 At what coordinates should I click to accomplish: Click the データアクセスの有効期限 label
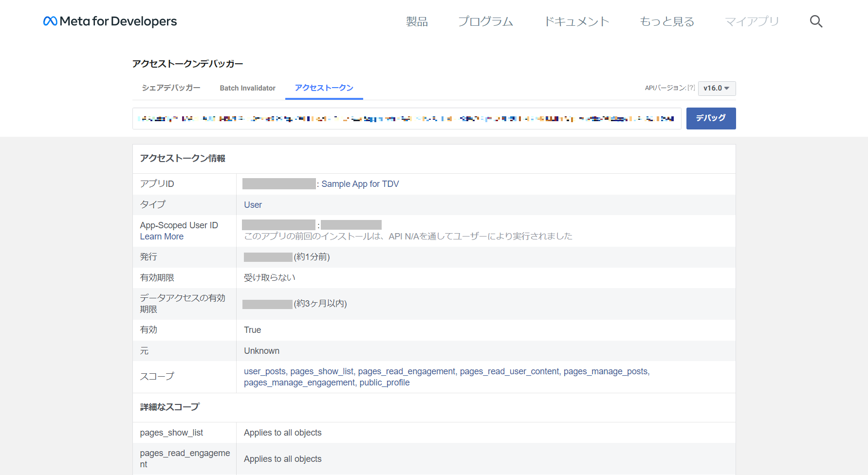coord(183,304)
